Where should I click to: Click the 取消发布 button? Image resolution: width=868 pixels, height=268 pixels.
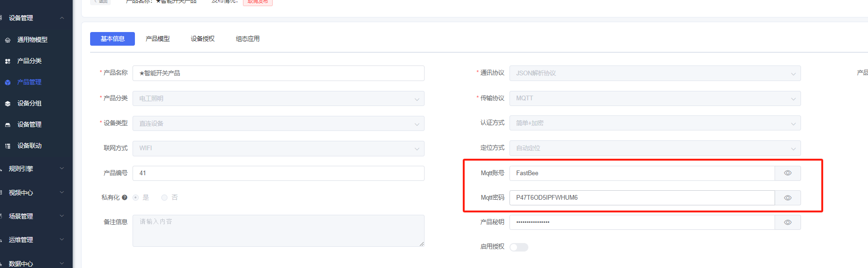pyautogui.click(x=258, y=2)
